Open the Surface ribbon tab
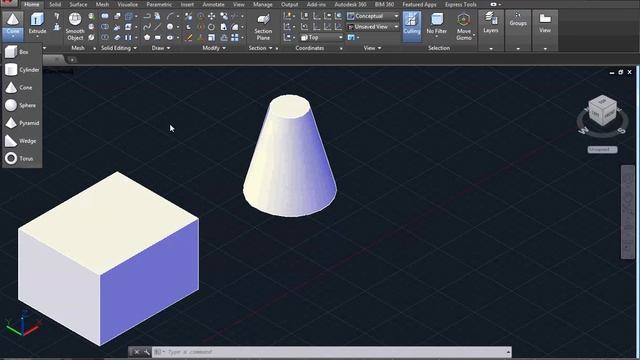The width and height of the screenshot is (640, 360). point(78,4)
